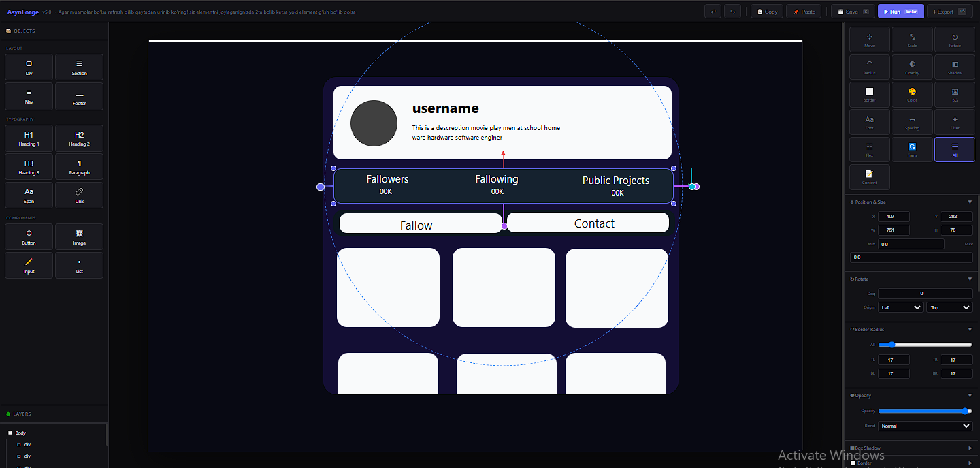Add an Image component
The height and width of the screenshot is (468, 980).
click(x=79, y=237)
